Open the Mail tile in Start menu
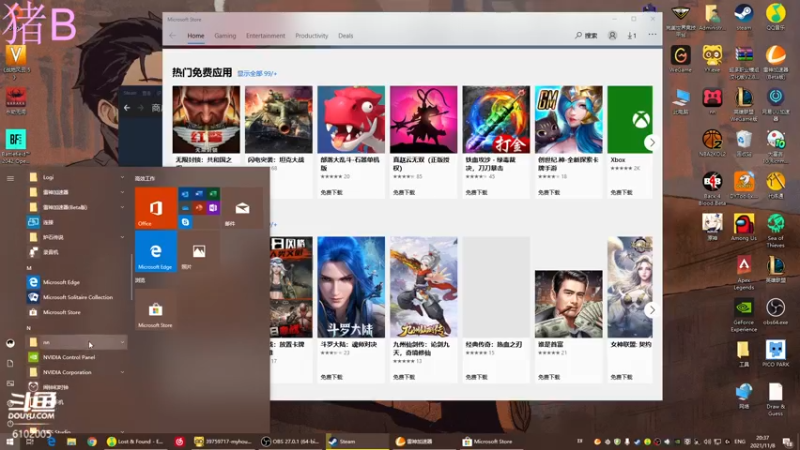 pos(242,208)
